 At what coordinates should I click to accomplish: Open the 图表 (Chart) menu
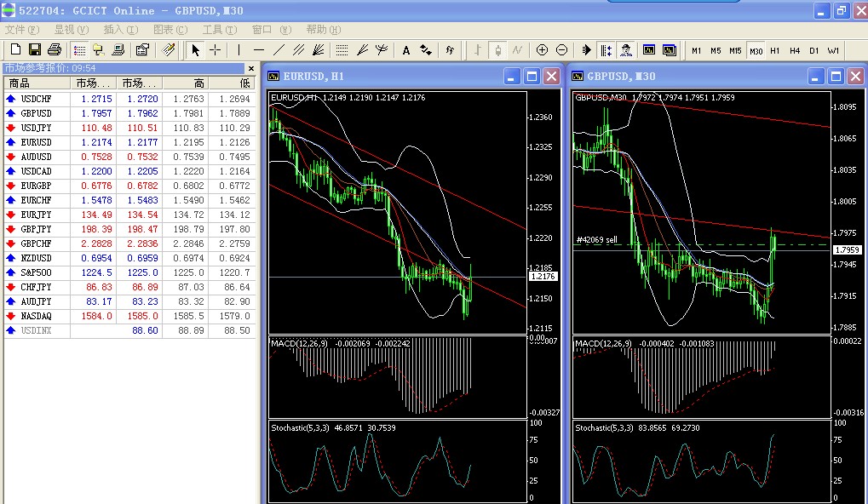click(x=170, y=30)
